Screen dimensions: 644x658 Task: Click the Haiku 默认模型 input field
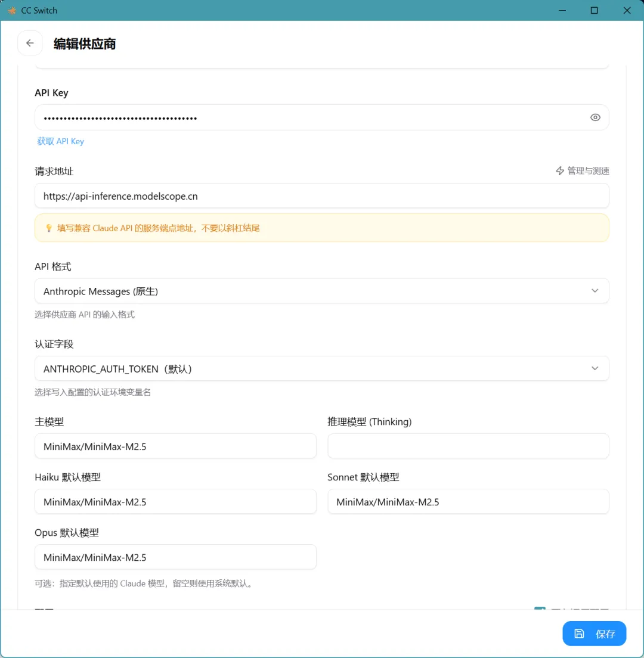click(x=175, y=501)
